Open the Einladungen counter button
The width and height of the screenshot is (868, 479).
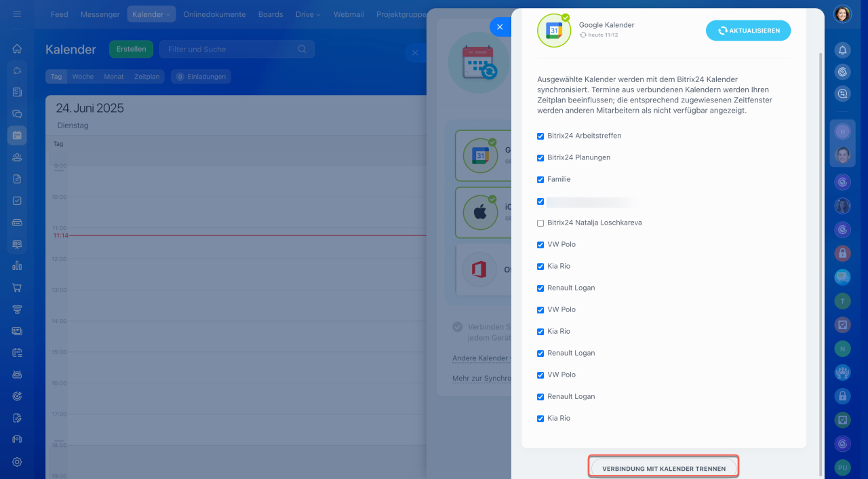tap(201, 77)
